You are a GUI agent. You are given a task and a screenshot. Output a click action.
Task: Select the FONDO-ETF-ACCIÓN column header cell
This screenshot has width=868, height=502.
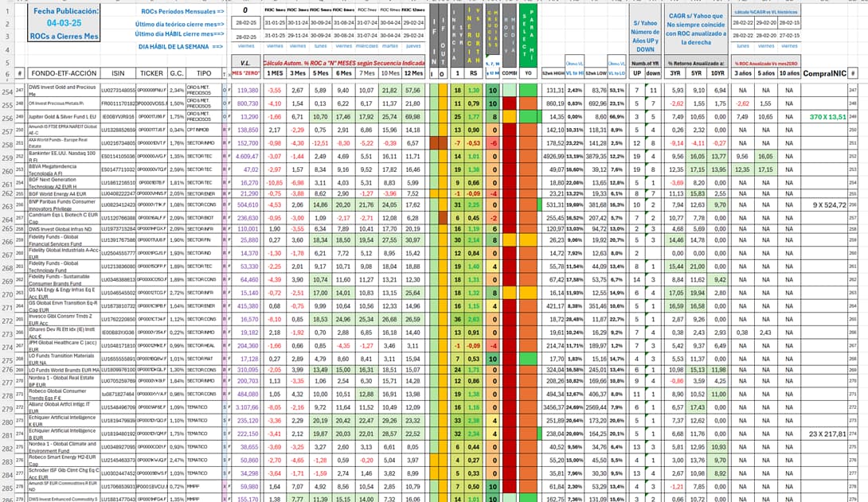tap(63, 73)
